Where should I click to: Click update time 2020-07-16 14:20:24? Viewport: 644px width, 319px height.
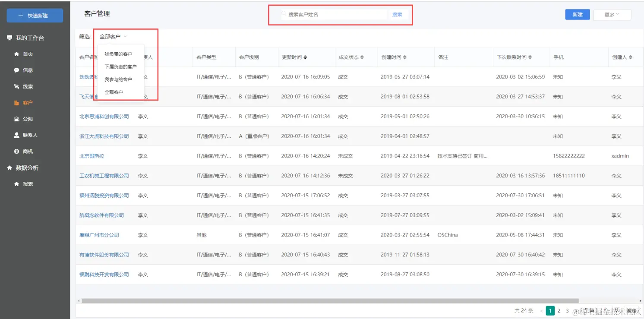(306, 156)
